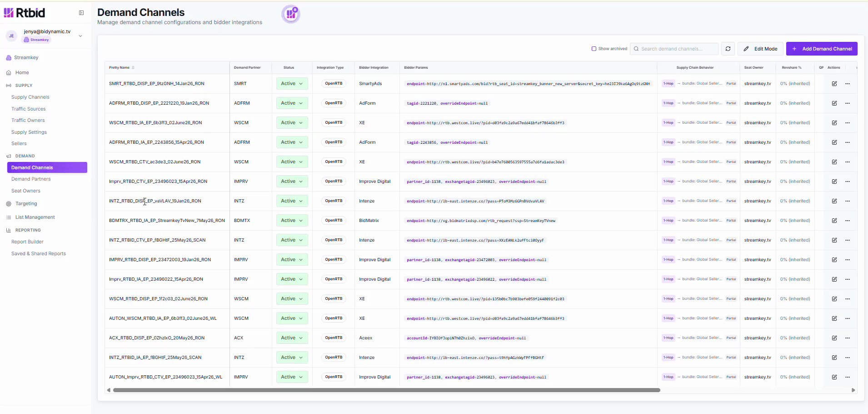
Task: Open the Targeting section
Action: (26, 203)
